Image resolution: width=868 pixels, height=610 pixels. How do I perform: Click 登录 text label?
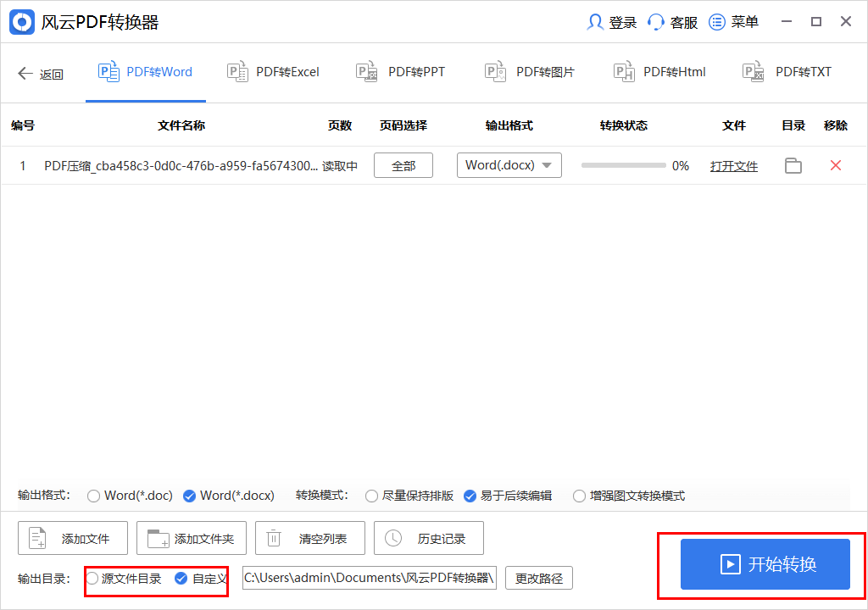coord(623,23)
